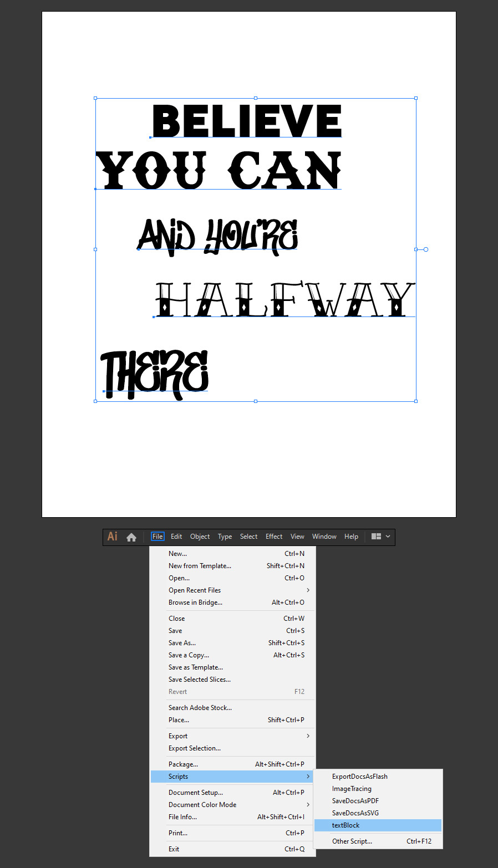Image resolution: width=498 pixels, height=868 pixels.
Task: Choose Search Adobe Stock...
Action: pos(232,708)
